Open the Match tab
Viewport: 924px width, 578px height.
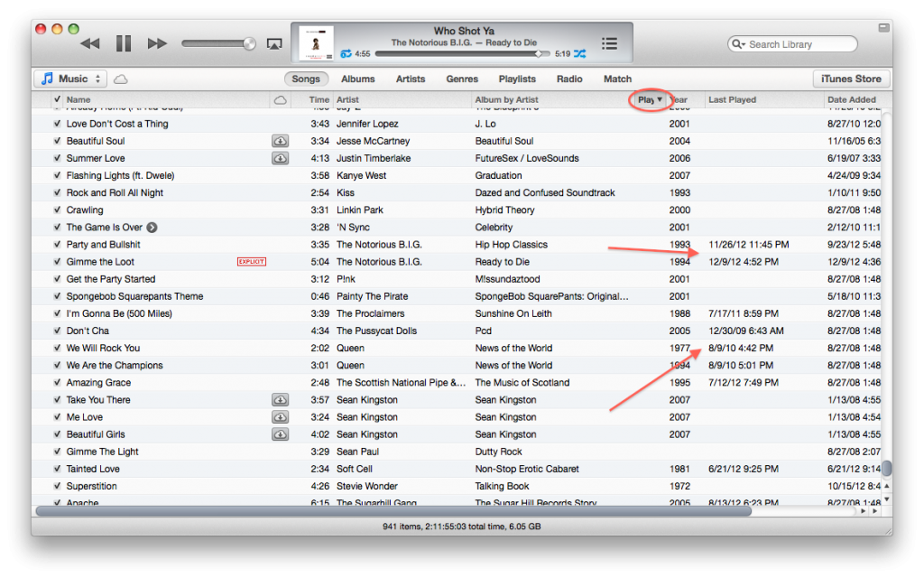coord(617,79)
